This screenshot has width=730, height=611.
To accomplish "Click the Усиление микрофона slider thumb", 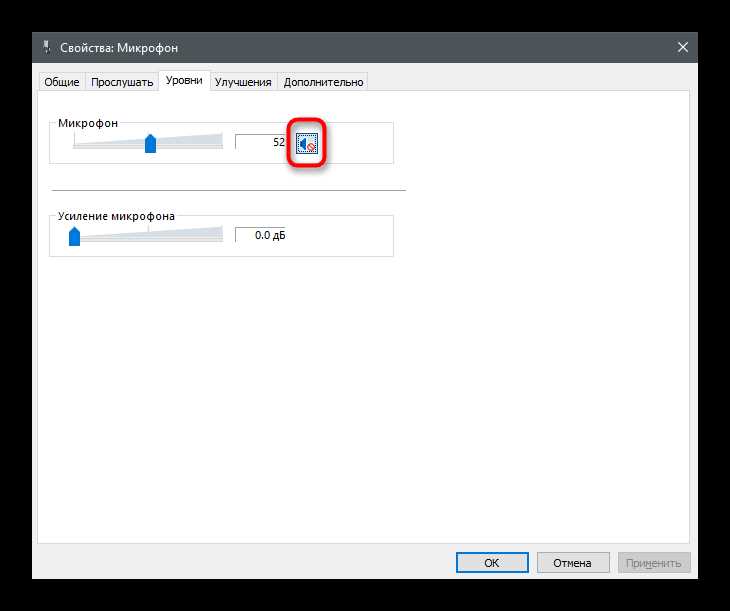I will (x=74, y=236).
